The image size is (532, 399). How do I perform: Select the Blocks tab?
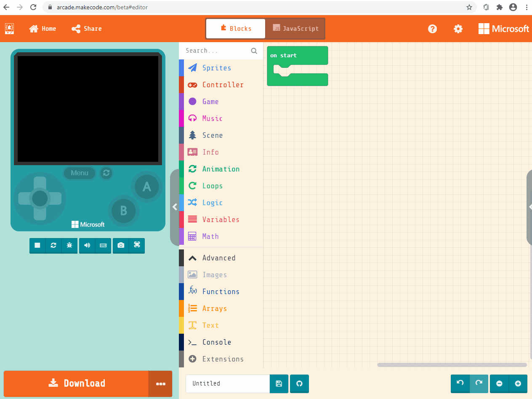click(x=235, y=28)
